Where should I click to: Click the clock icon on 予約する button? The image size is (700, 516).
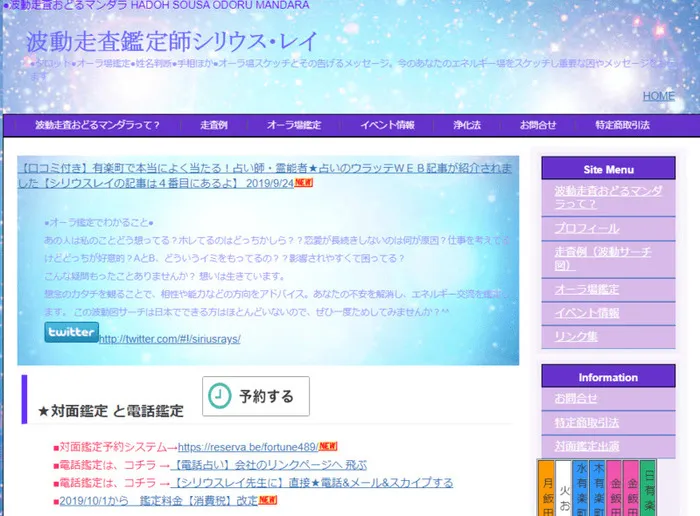[219, 396]
